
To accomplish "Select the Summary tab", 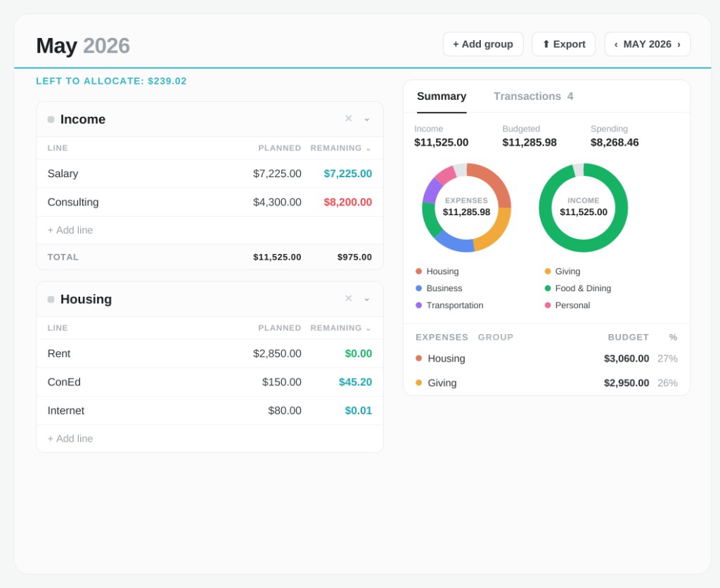I will [442, 96].
